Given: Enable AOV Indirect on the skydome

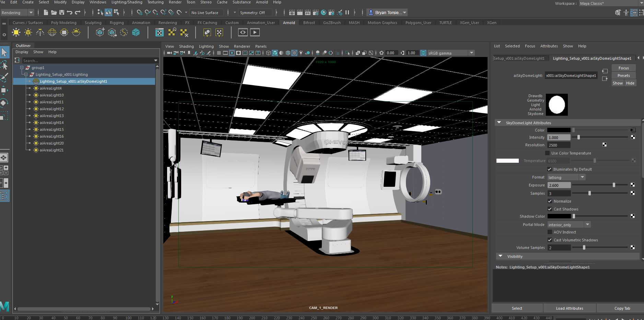Looking at the screenshot, I should (x=550, y=232).
